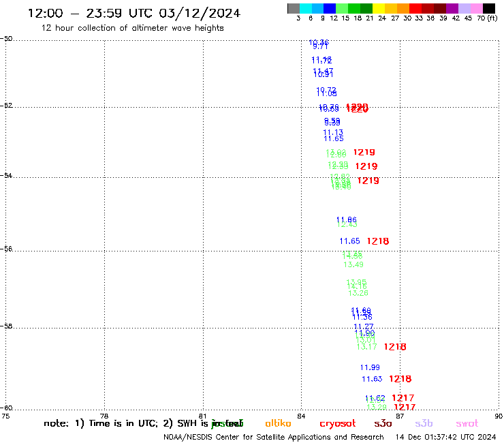Select the 's3a' satellite legend label
The width and height of the screenshot is (504, 443).
[383, 423]
